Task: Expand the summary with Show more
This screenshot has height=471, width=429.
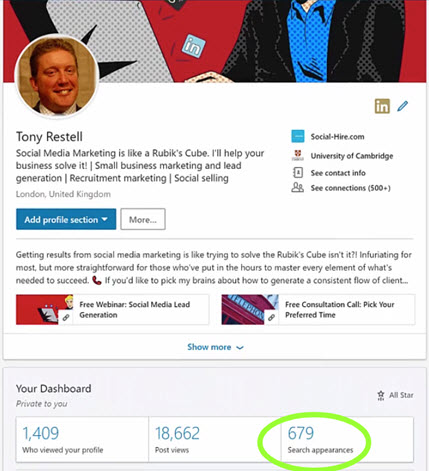Action: click(215, 347)
